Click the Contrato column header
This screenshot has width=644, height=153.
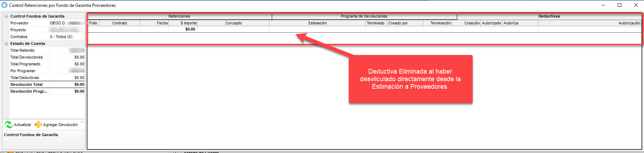coord(120,23)
